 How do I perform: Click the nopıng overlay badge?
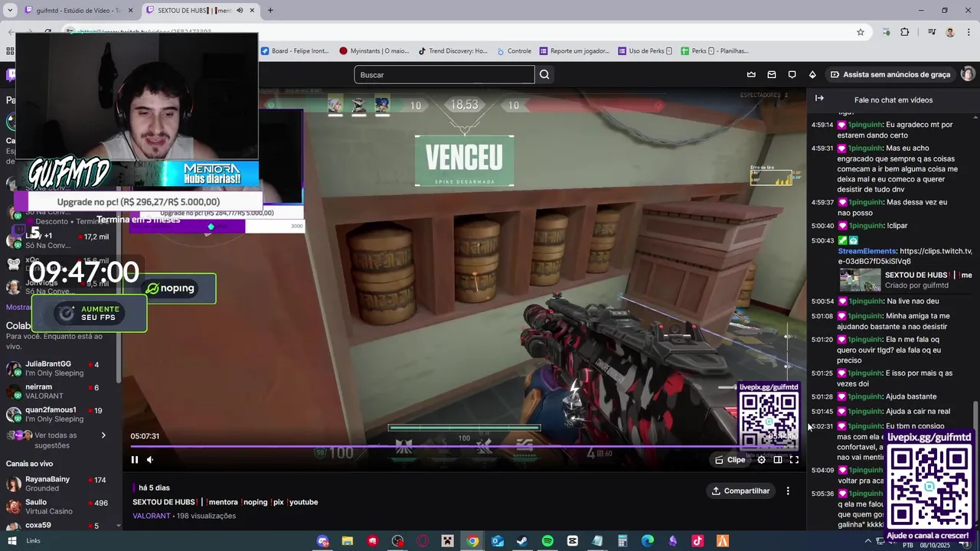click(x=171, y=289)
